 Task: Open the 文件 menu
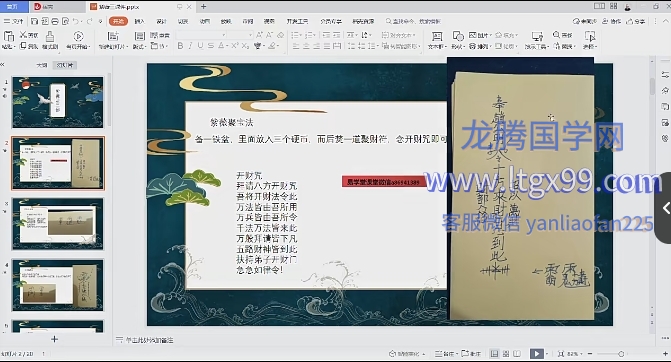pyautogui.click(x=14, y=21)
